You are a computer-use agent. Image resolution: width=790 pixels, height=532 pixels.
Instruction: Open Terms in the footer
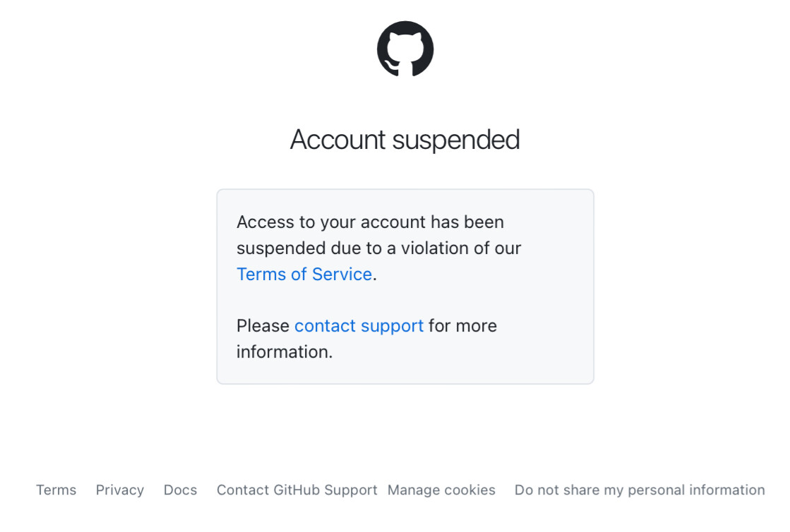56,490
